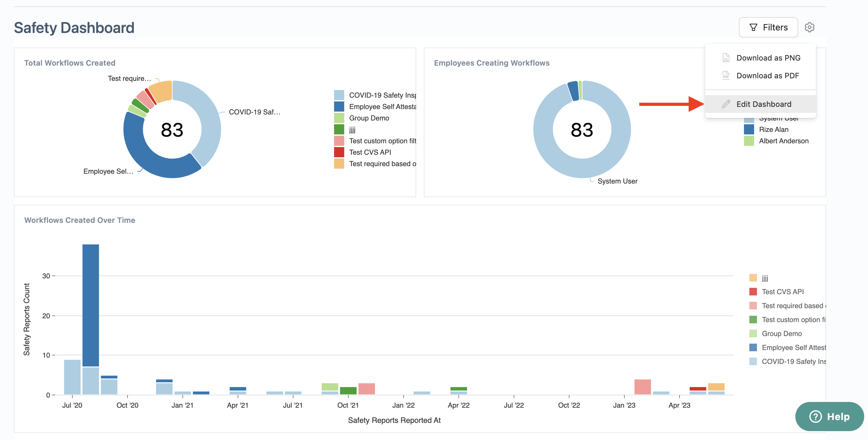Click the dark blue Employee Self Attestation donut slice
868x440 pixels.
pyautogui.click(x=148, y=158)
